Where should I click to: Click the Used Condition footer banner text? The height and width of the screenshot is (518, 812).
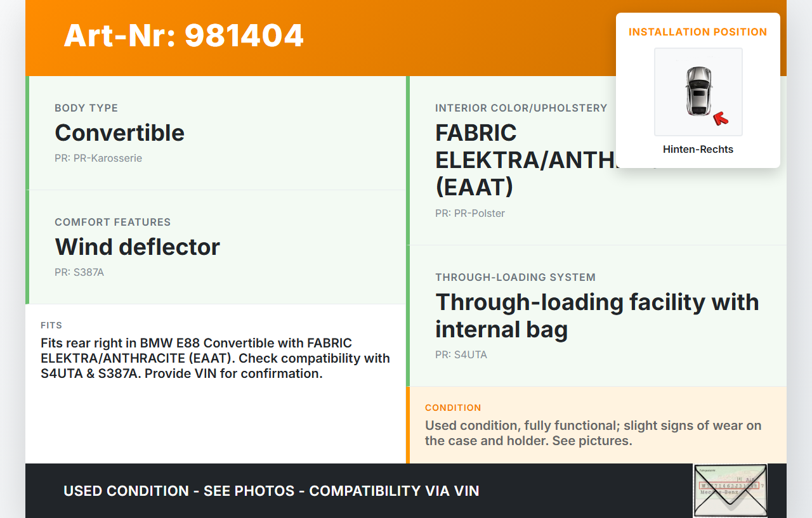click(272, 491)
